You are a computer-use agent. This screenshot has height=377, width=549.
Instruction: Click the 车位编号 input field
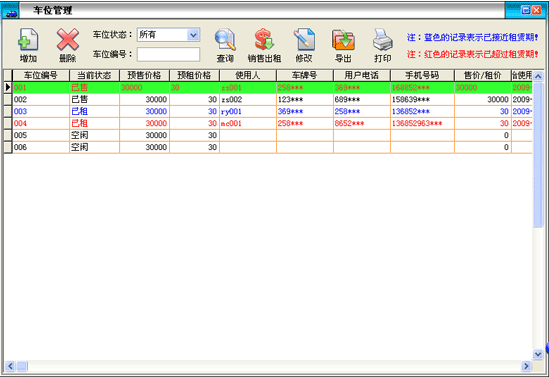pyautogui.click(x=168, y=55)
